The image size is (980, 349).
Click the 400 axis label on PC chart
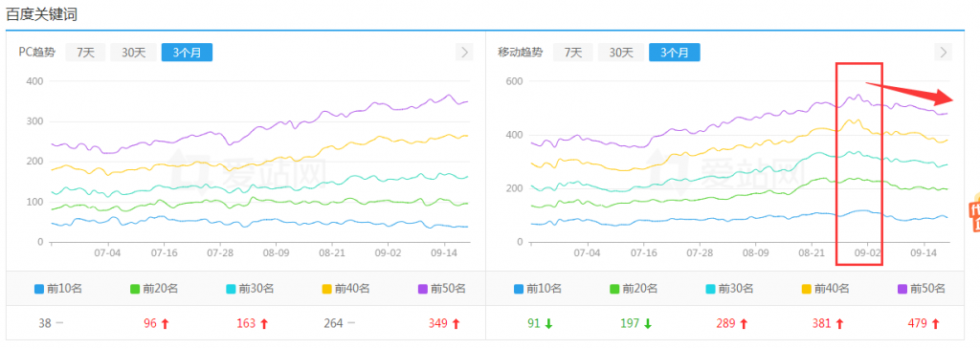tap(35, 81)
